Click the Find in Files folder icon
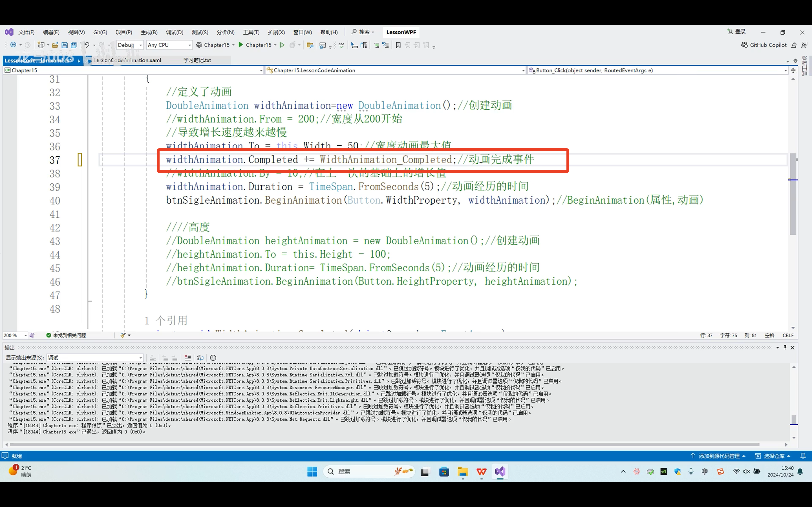The image size is (812, 507). point(310,45)
